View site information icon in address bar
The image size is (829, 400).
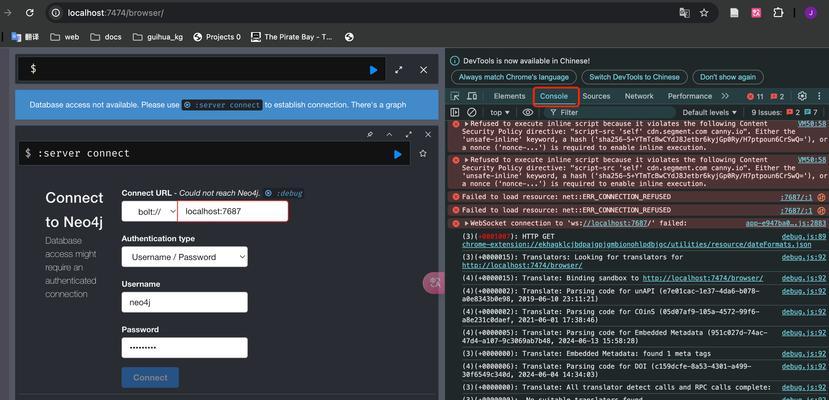pyautogui.click(x=56, y=13)
